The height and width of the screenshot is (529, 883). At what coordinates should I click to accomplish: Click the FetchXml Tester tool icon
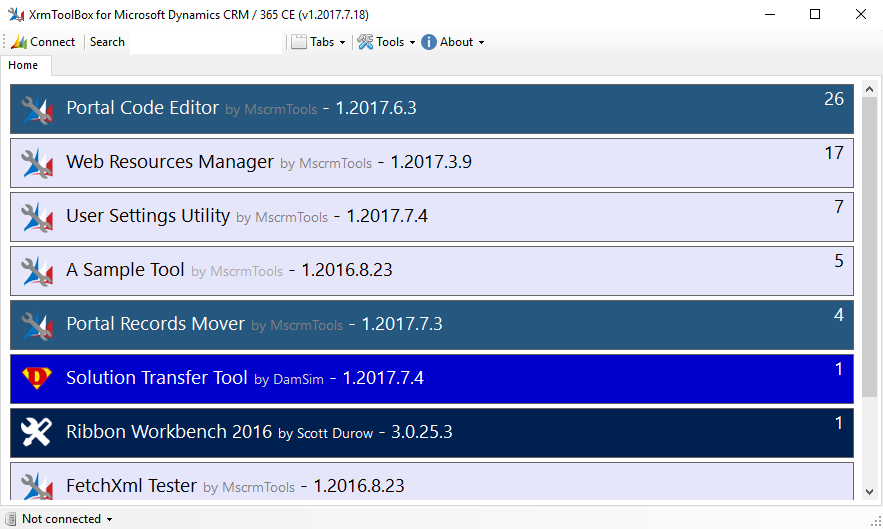(37, 486)
